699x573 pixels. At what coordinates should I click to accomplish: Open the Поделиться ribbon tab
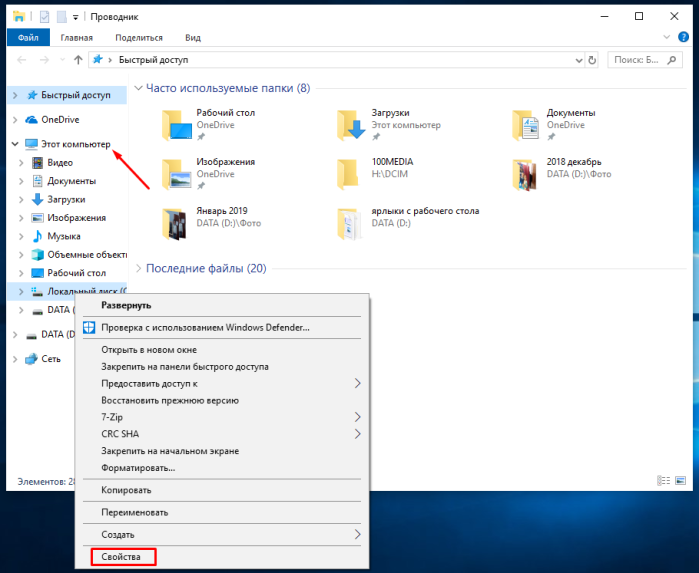pyautogui.click(x=139, y=37)
